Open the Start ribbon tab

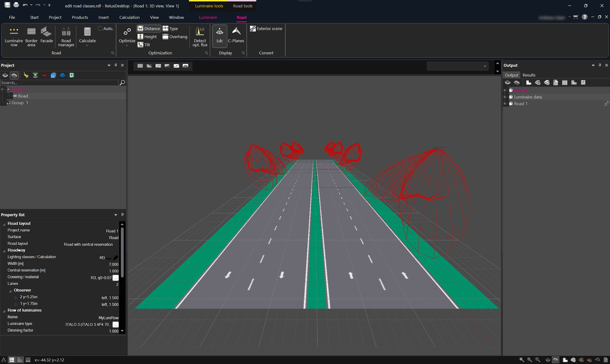34,17
